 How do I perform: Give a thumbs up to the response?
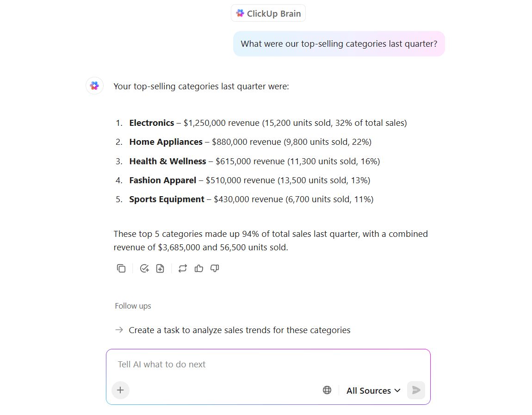point(199,268)
